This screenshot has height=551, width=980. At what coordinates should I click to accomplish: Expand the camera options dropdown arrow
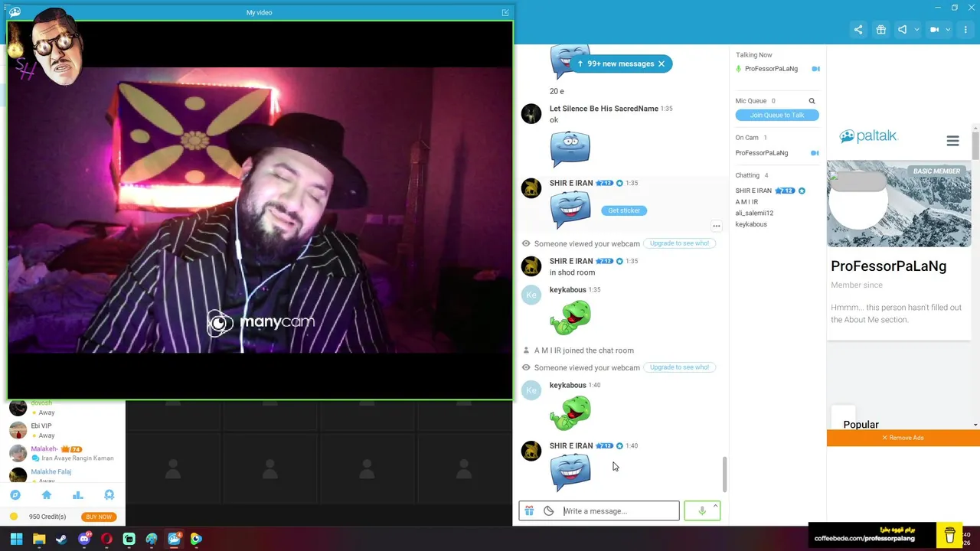click(x=948, y=30)
